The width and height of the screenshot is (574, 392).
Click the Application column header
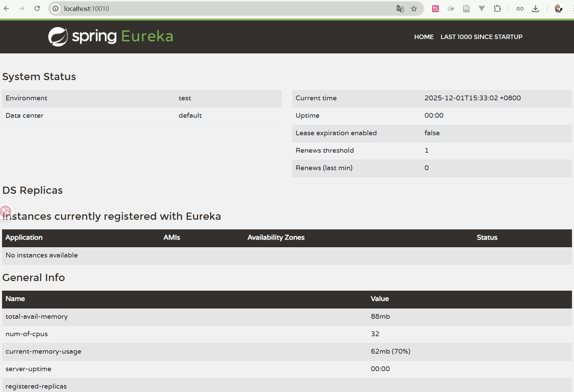click(24, 238)
